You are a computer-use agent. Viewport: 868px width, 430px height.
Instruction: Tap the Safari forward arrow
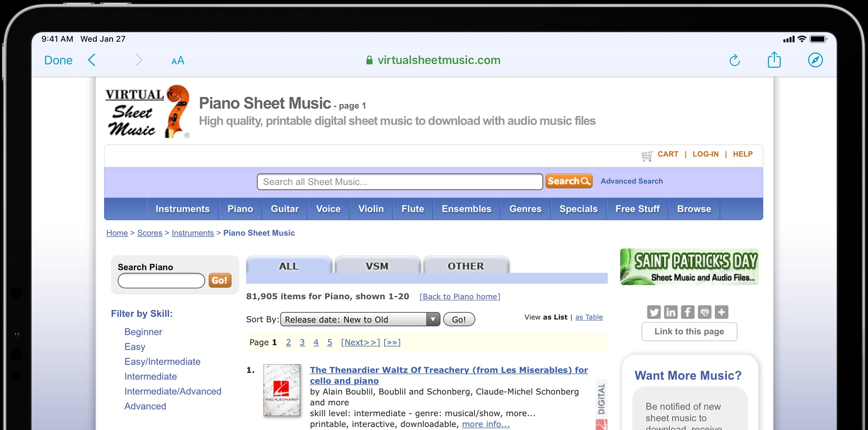pyautogui.click(x=139, y=60)
